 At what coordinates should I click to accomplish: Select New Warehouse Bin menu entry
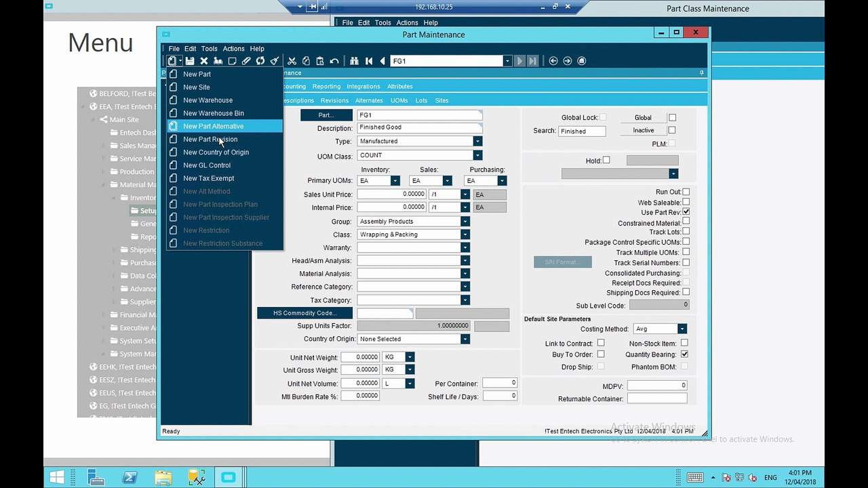click(225, 113)
